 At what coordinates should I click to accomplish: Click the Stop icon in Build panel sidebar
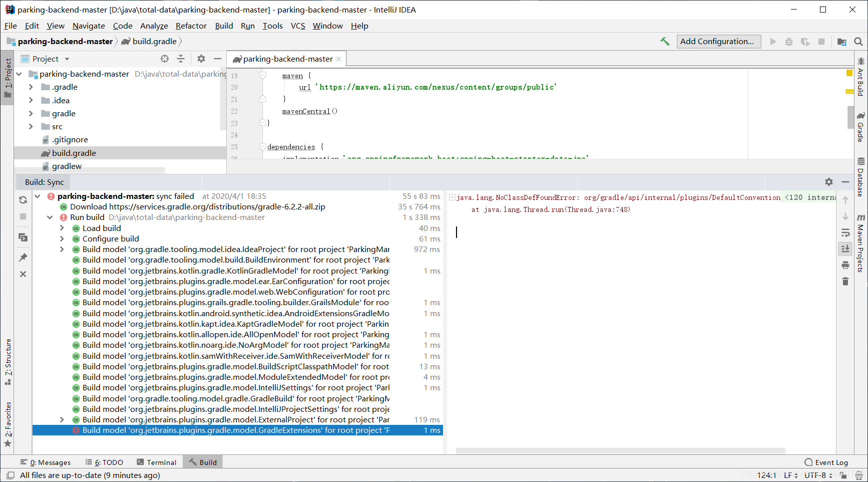tap(23, 216)
